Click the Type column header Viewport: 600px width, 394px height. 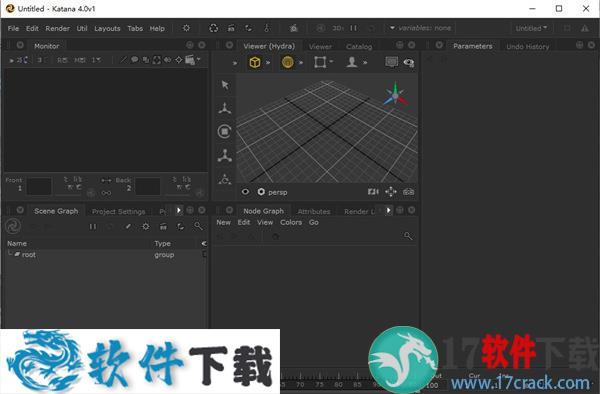163,243
